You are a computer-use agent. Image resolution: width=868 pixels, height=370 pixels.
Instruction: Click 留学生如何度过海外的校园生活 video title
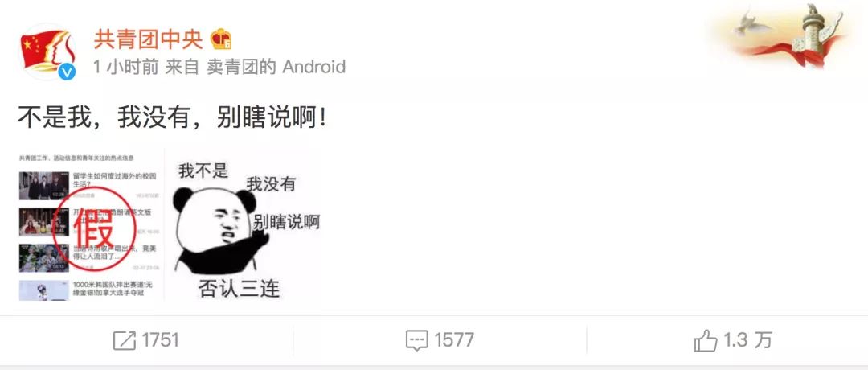(x=114, y=180)
